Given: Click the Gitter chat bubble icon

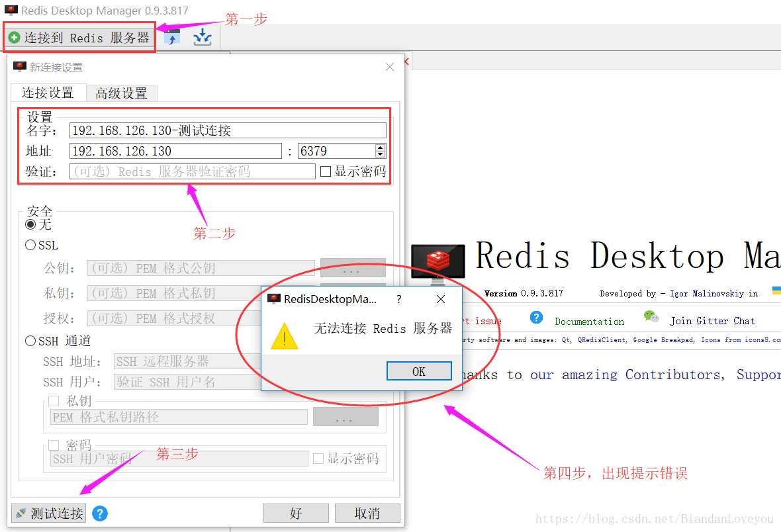Looking at the screenshot, I should coord(651,316).
